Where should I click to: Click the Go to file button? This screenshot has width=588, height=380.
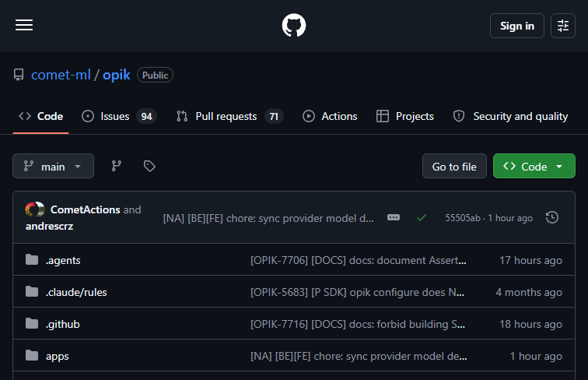point(454,166)
